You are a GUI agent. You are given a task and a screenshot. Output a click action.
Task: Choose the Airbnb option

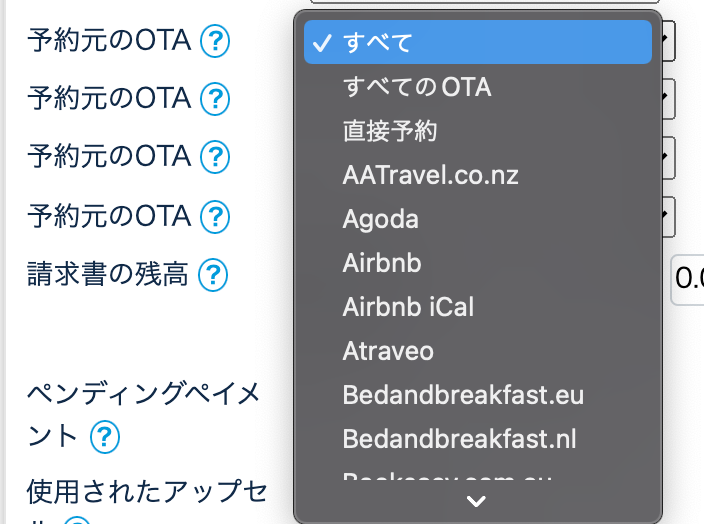382,263
